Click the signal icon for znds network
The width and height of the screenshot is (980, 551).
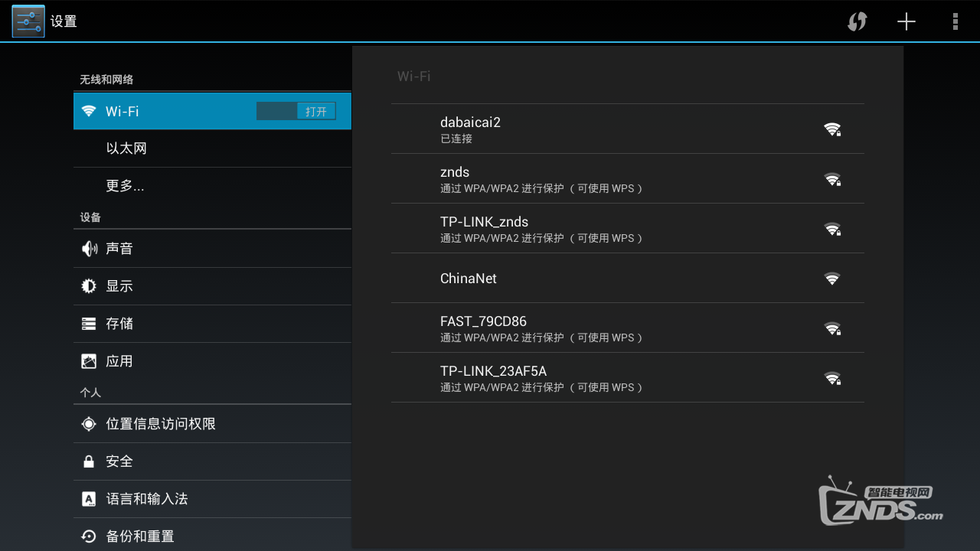832,179
